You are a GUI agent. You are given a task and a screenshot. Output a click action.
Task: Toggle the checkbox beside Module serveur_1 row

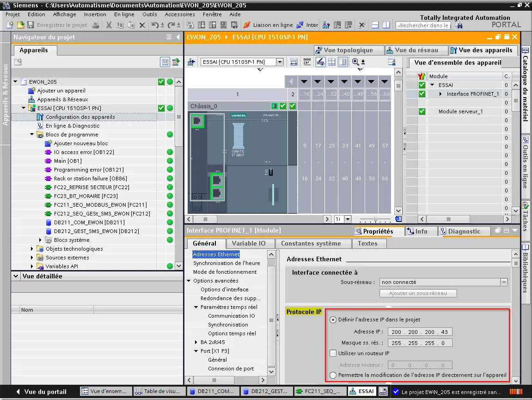(422, 111)
